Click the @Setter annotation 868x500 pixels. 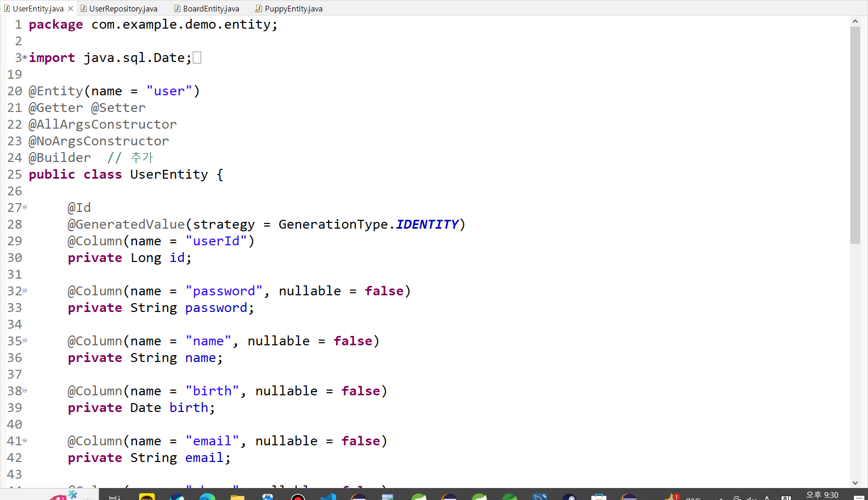point(118,108)
